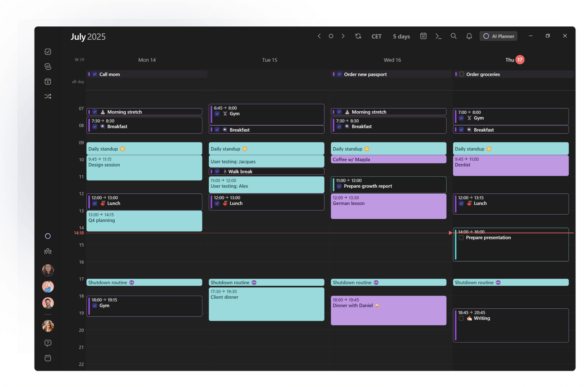Open notifications via the bell icon
Viewport: 588px width, 387px height.
(x=469, y=36)
